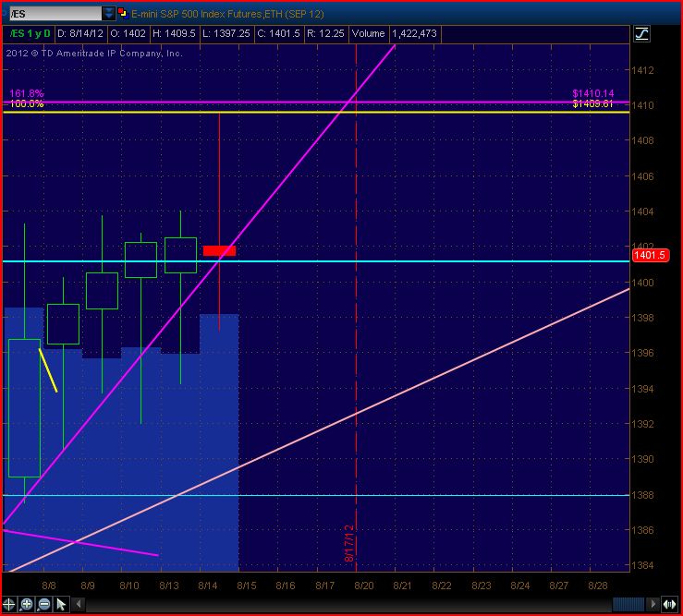Click the /ES symbol input field
Image resolution: width=683 pixels, height=616 pixels.
55,14
